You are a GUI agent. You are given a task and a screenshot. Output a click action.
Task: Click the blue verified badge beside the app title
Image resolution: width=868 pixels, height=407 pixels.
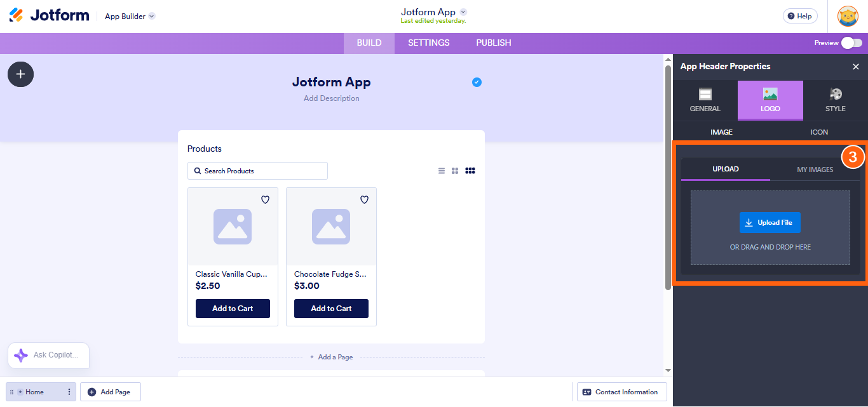coord(477,82)
